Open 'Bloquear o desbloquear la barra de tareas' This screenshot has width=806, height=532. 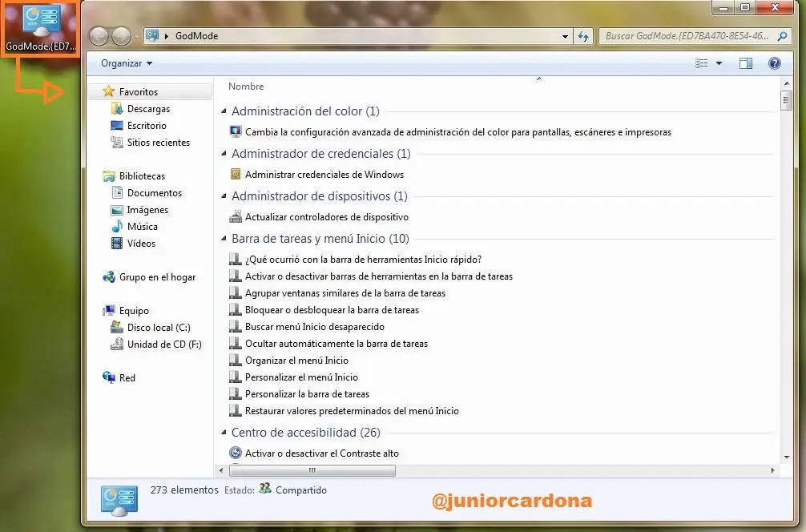tap(332, 310)
